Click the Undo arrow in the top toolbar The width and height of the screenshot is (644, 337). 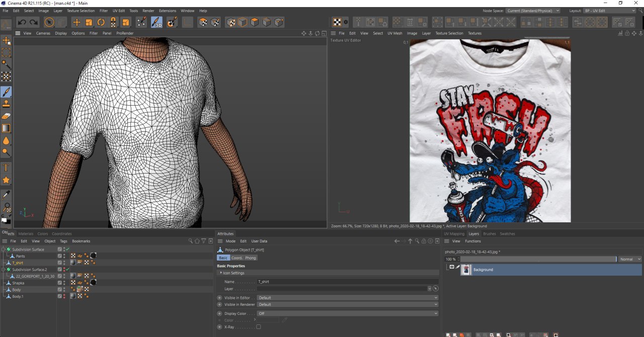pos(22,22)
